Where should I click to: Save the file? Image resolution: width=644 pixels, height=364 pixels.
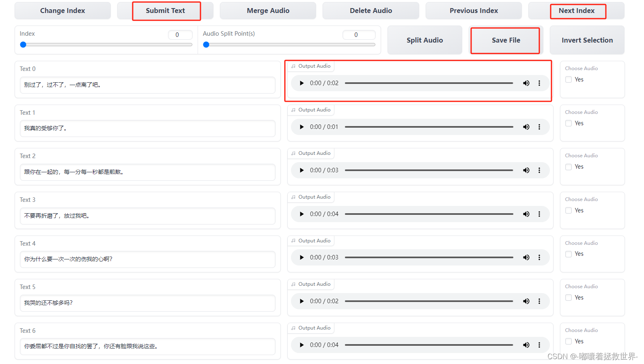point(506,40)
